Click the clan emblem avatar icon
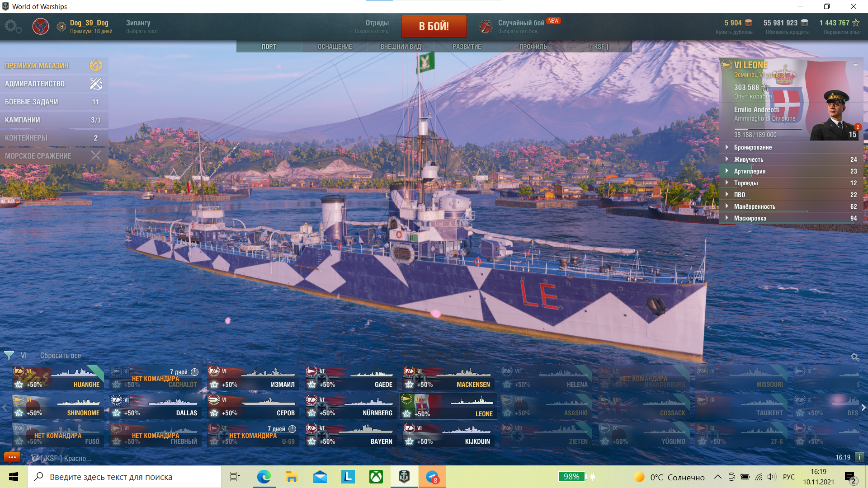This screenshot has height=488, width=868. tap(41, 27)
